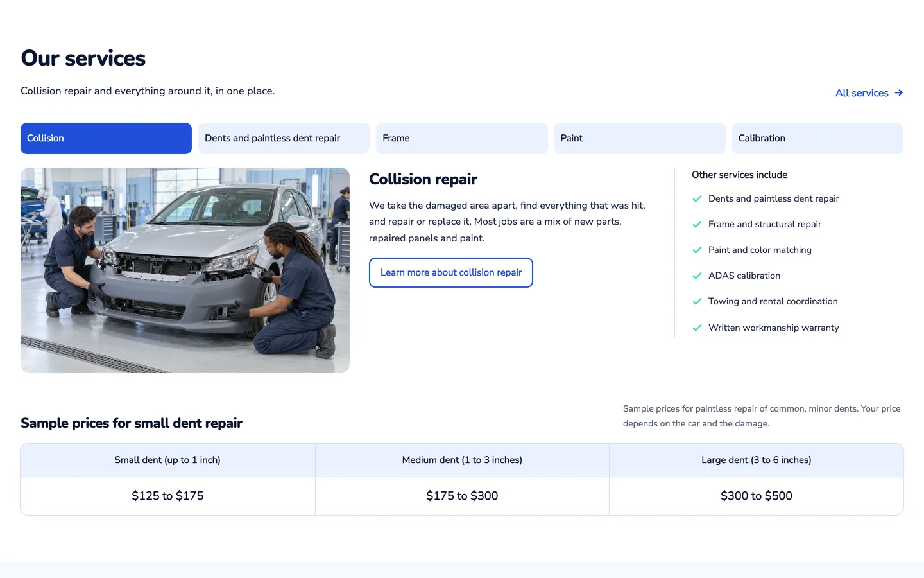Click Learn more about collision repair button
Viewport: 924px width, 578px height.
pos(451,272)
